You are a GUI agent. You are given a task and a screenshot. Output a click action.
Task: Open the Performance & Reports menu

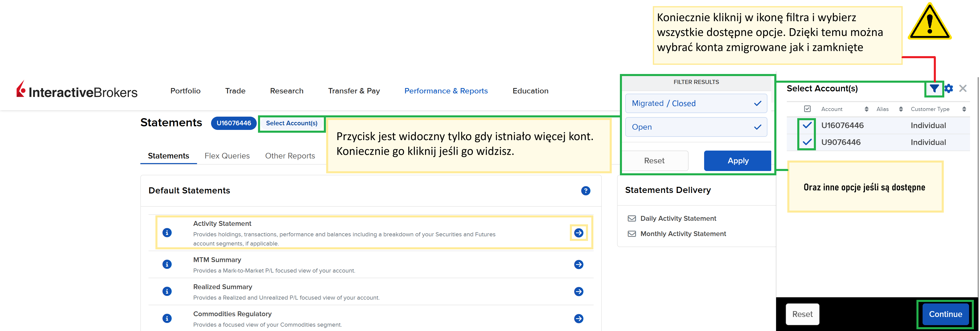446,91
